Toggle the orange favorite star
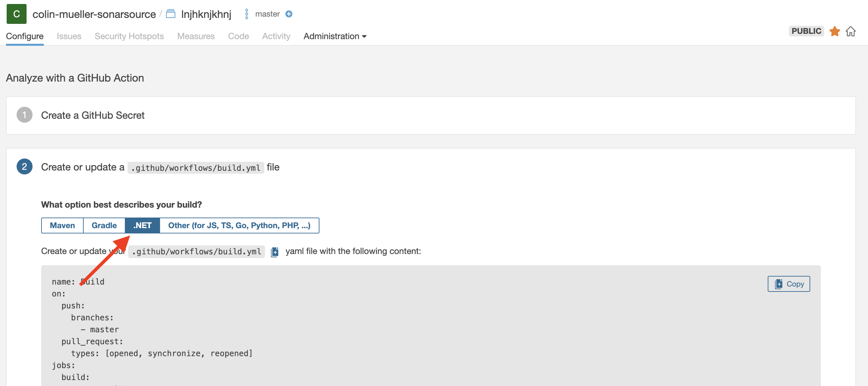 [834, 31]
